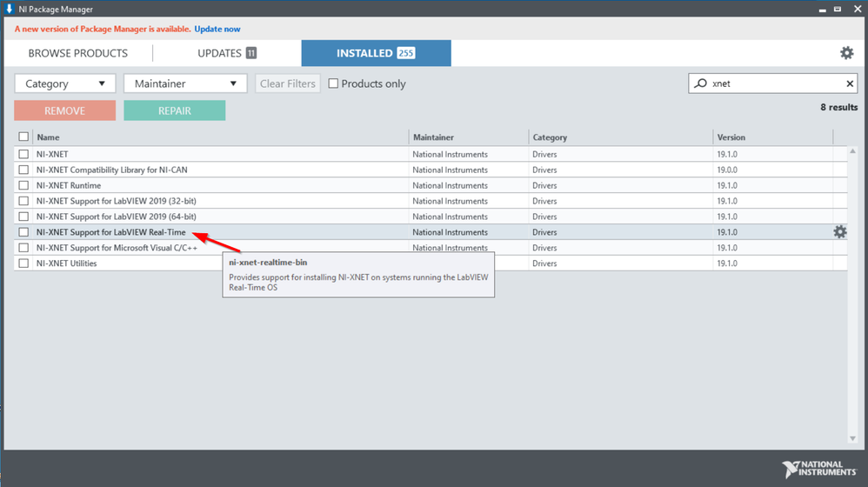Toggle the Products only checkbox
Viewport: 868px width, 487px height.
[333, 83]
